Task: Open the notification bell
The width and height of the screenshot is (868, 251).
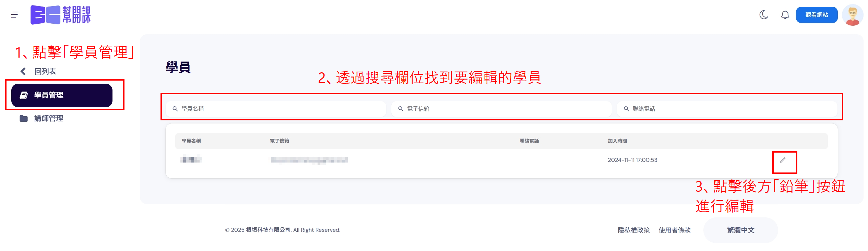Action: point(785,15)
